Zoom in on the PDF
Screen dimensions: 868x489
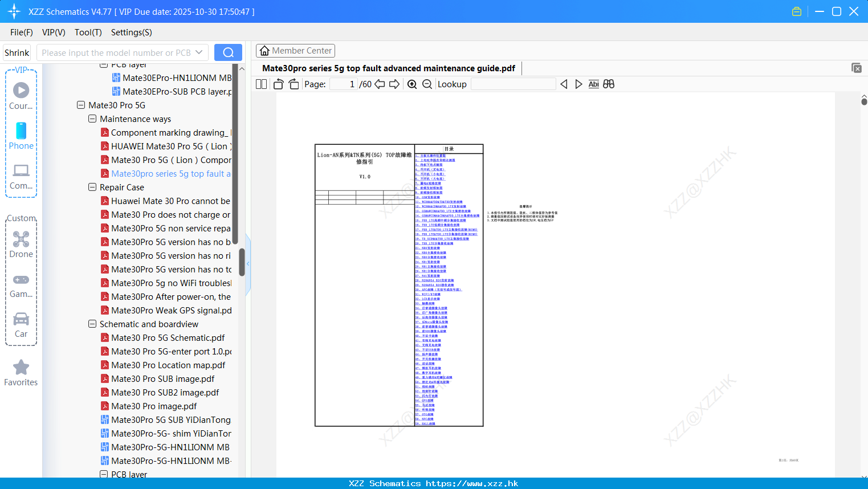point(412,84)
